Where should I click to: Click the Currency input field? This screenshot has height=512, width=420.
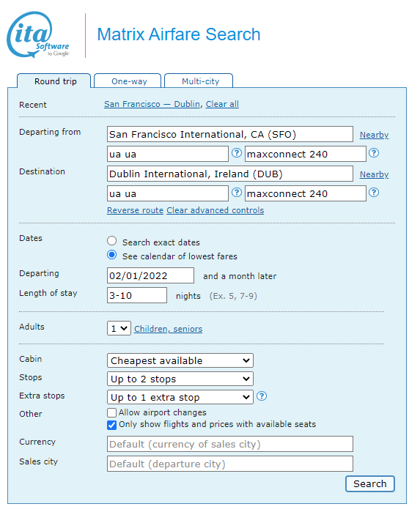click(x=230, y=444)
